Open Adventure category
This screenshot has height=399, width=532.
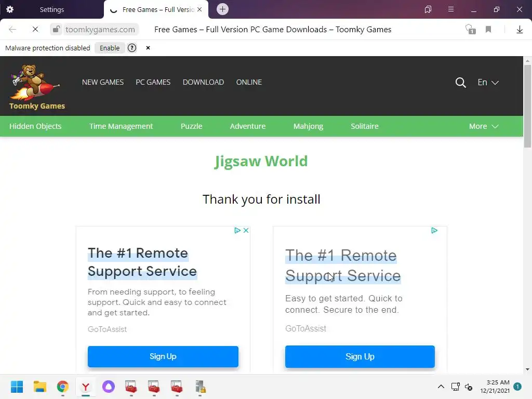pos(248,126)
